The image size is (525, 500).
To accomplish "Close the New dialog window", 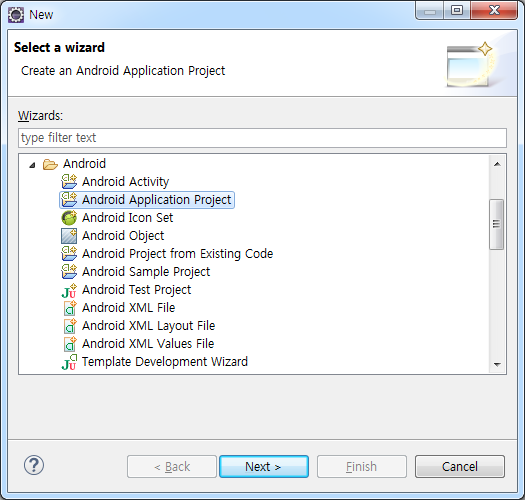I will (x=494, y=10).
